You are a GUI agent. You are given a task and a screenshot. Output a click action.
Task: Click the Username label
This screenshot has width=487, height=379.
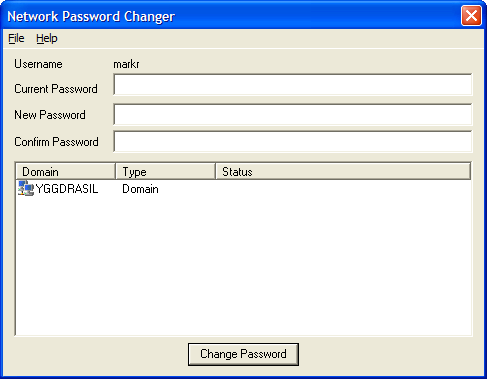pos(38,64)
